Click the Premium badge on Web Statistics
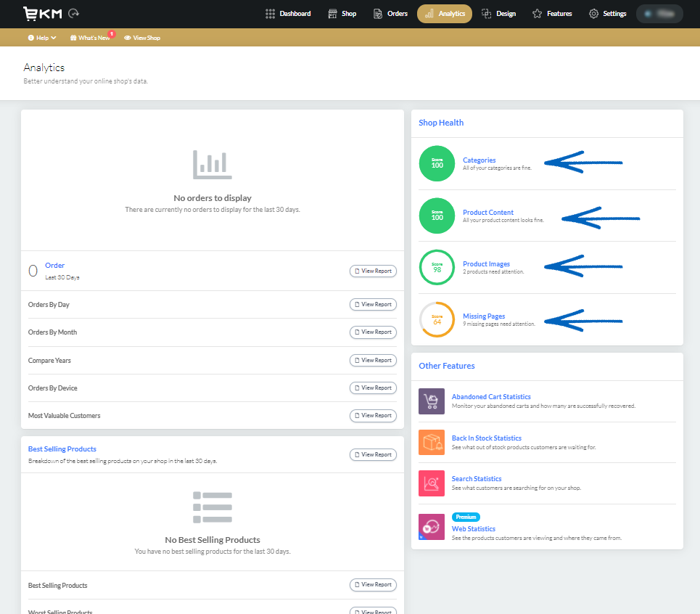This screenshot has width=700, height=614. [465, 517]
